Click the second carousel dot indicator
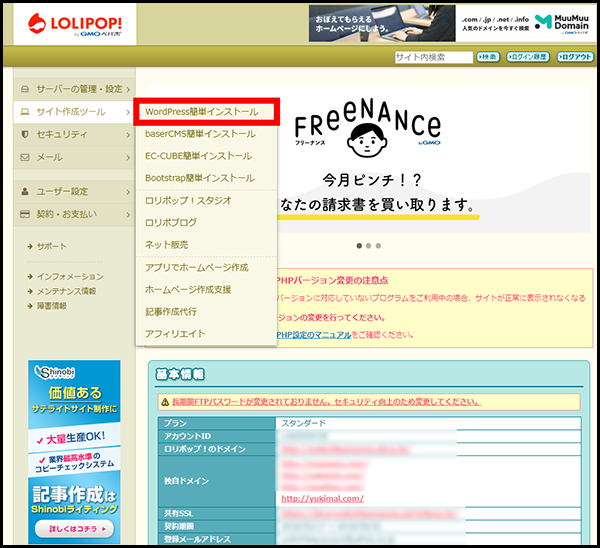This screenshot has width=600, height=548. [x=368, y=245]
